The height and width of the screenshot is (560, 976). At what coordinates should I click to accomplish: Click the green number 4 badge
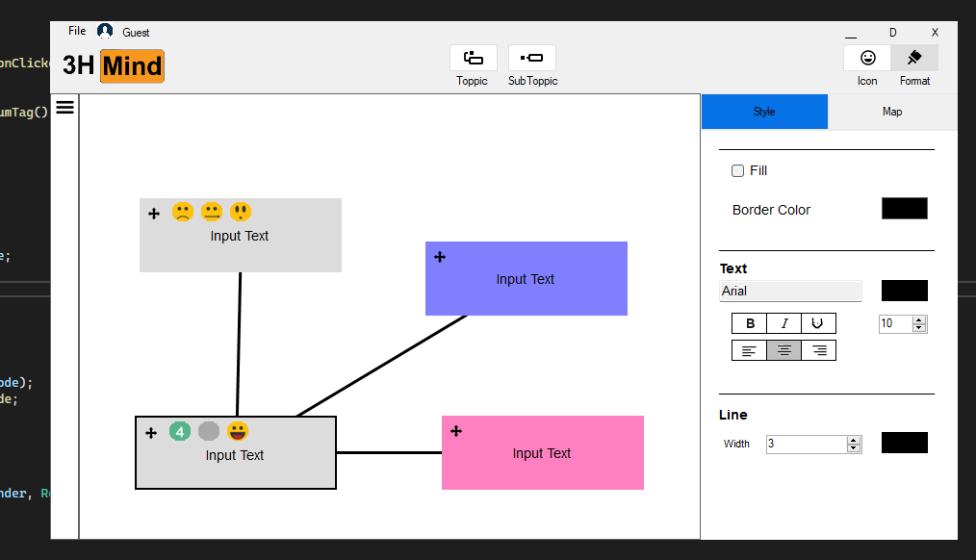pos(180,431)
